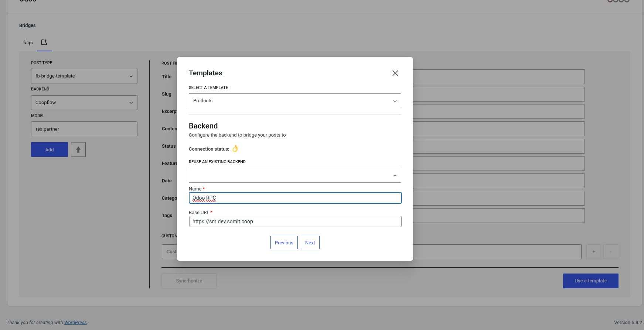Open the Backend dropdown showing Coopflow
Screen dimensions: 644x330
click(84, 103)
